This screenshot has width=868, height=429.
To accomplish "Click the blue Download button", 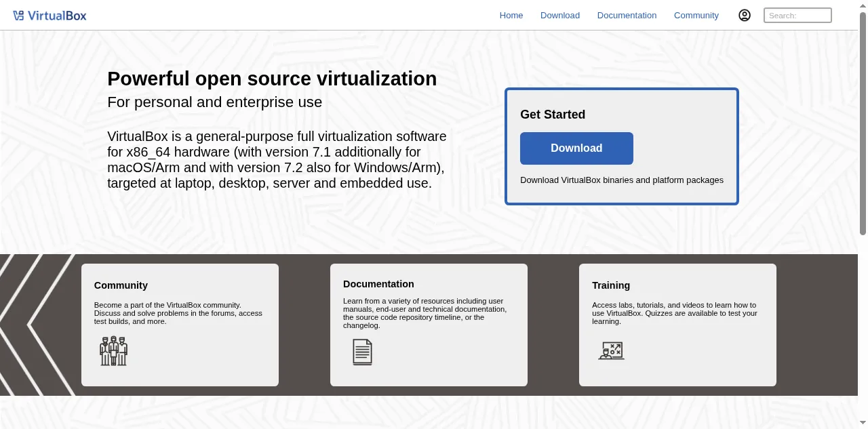I will [x=576, y=148].
